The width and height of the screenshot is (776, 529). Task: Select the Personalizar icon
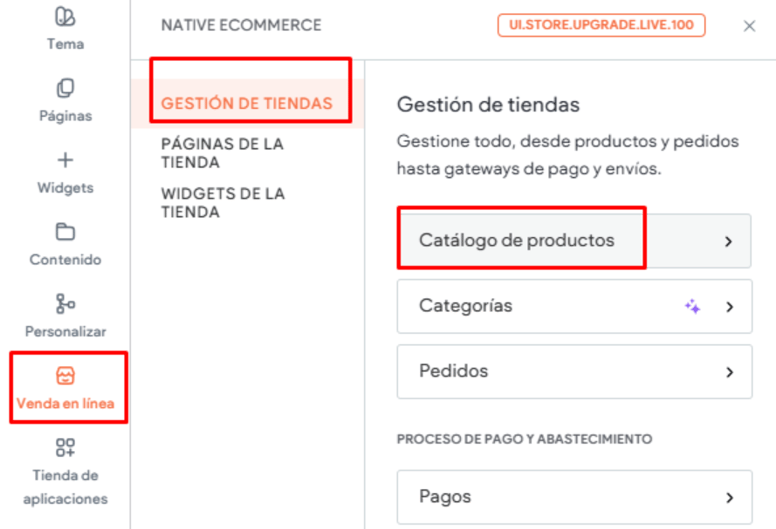pos(65,304)
